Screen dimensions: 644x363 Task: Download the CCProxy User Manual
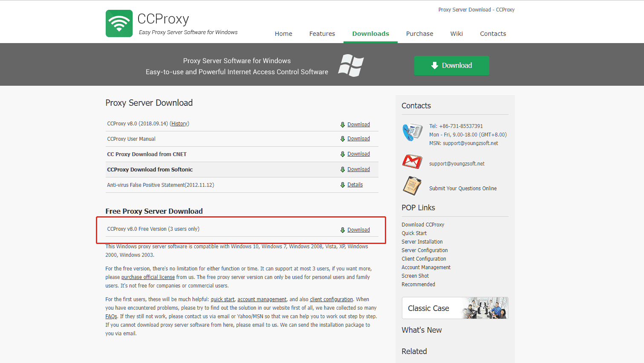(x=358, y=139)
